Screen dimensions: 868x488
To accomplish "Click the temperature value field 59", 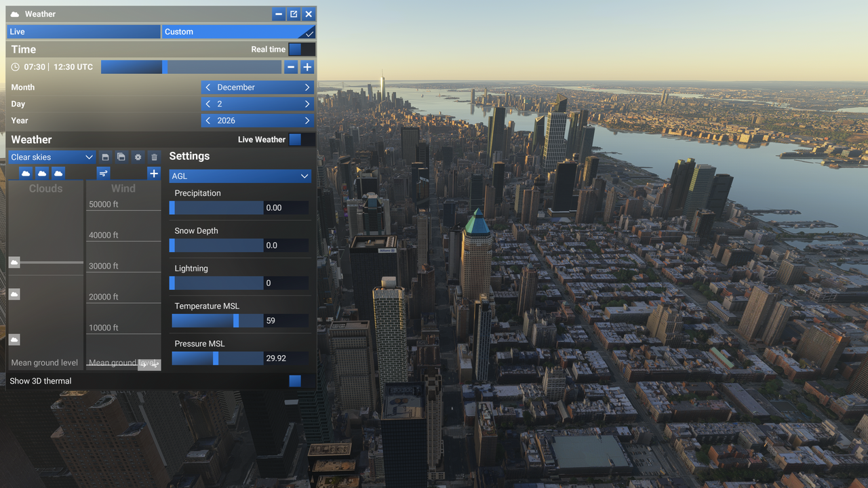I will [286, 321].
